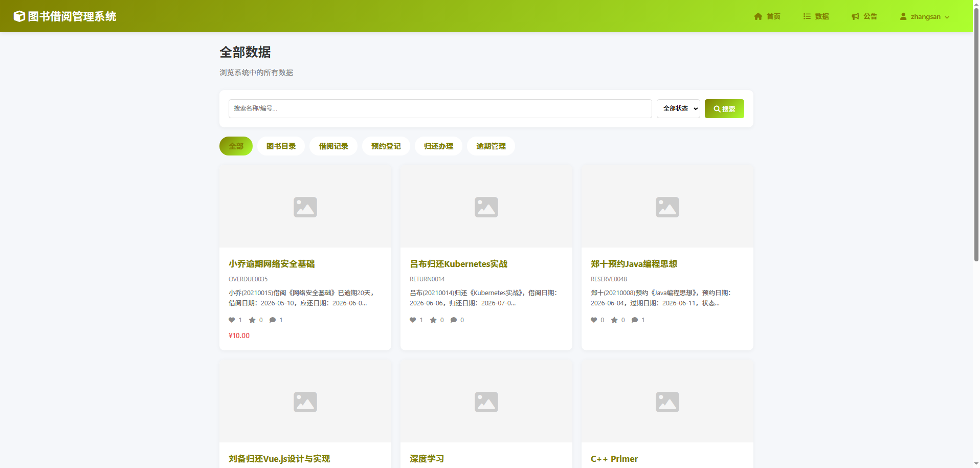980x468 pixels.
Task: Click the home icon next to 首页
Action: [x=758, y=16]
